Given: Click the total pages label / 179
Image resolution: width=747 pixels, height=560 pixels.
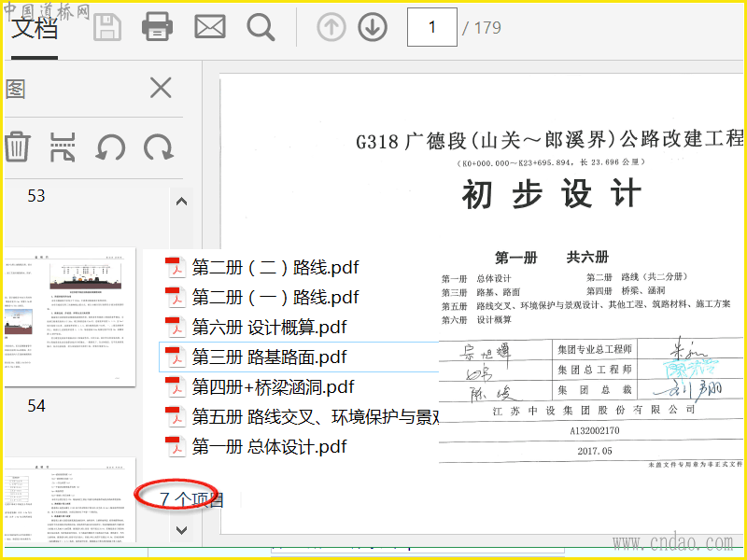Looking at the screenshot, I should tap(482, 28).
